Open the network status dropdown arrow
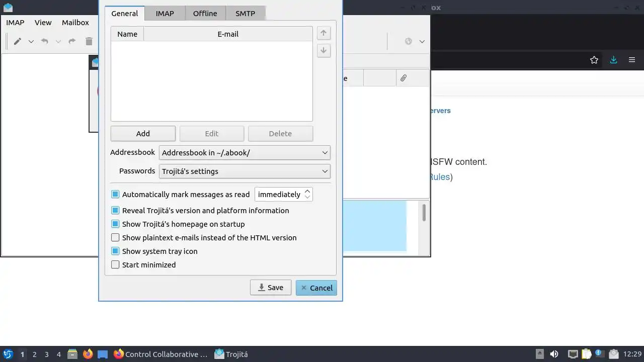This screenshot has width=644, height=362. (422, 42)
